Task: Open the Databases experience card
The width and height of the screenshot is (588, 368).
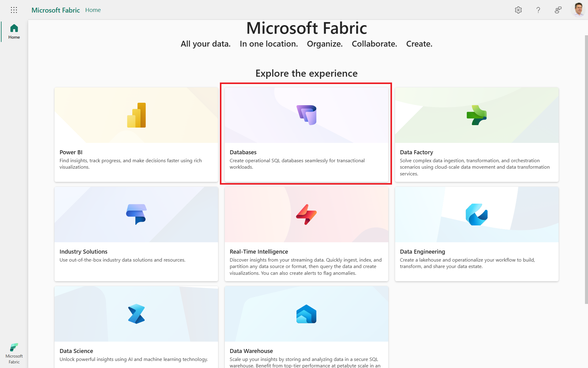Action: (306, 134)
